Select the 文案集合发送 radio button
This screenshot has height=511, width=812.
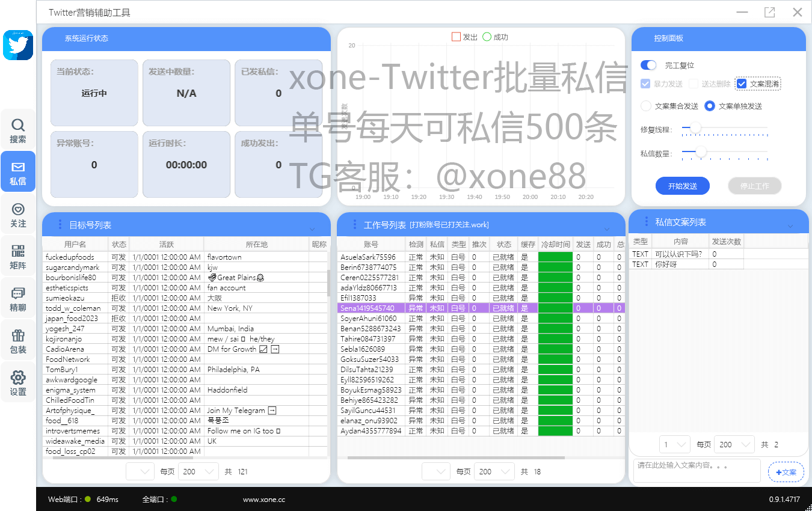646,106
